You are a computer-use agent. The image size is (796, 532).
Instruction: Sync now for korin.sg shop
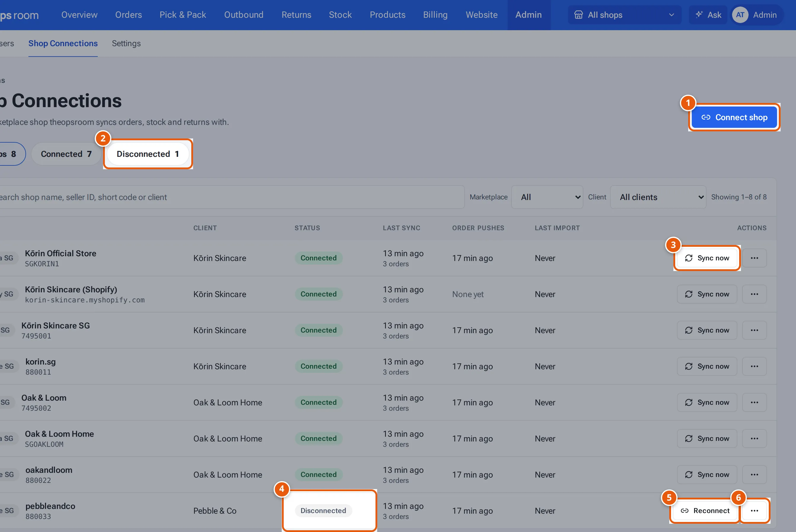tap(707, 366)
